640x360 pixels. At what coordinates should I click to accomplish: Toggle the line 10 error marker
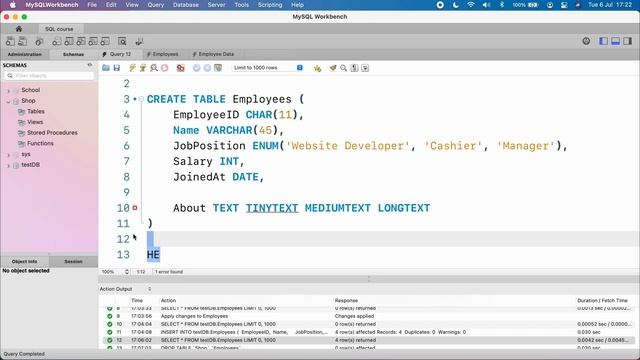135,208
